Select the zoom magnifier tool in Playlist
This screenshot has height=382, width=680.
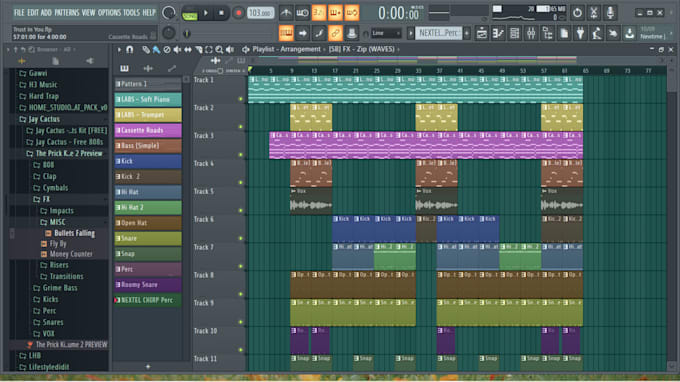(x=219, y=49)
